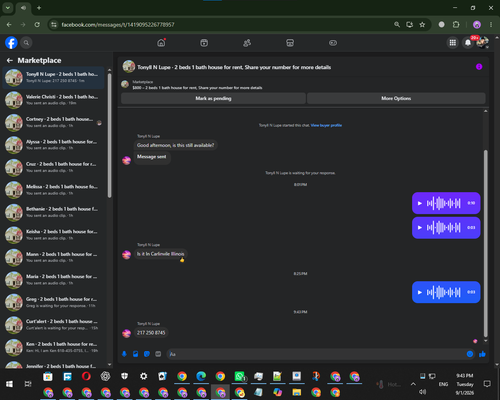Seek within the first audio clip waveform
Image resolution: width=500 pixels, height=400 pixels.
click(444, 203)
